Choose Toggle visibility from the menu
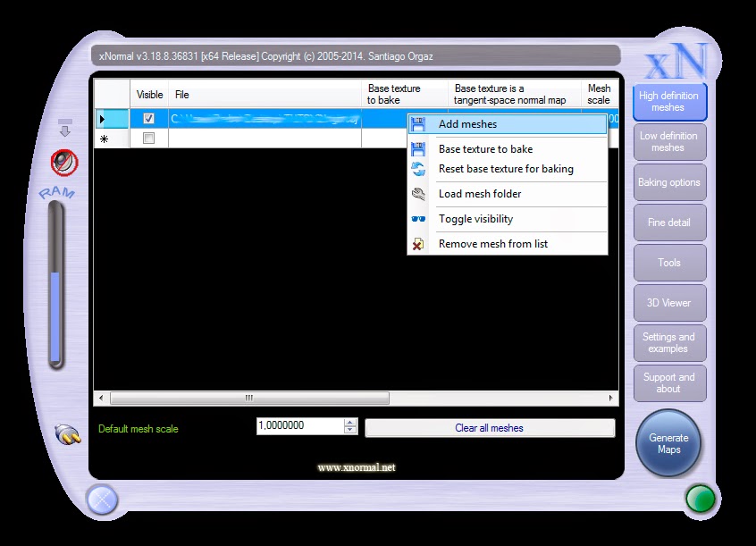 (508, 219)
